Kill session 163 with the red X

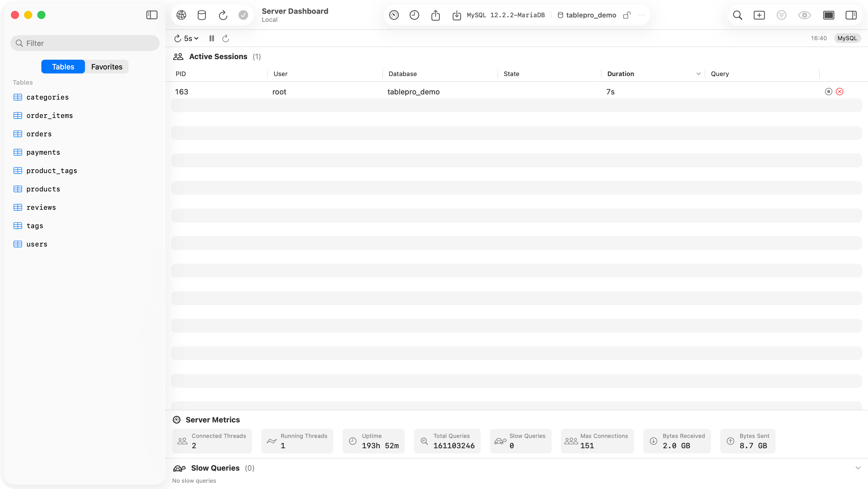[839, 92]
